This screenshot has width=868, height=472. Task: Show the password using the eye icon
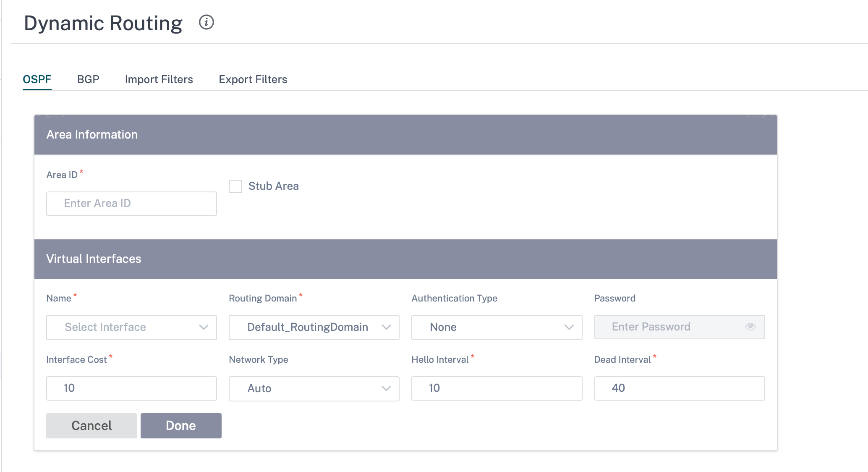click(x=750, y=327)
